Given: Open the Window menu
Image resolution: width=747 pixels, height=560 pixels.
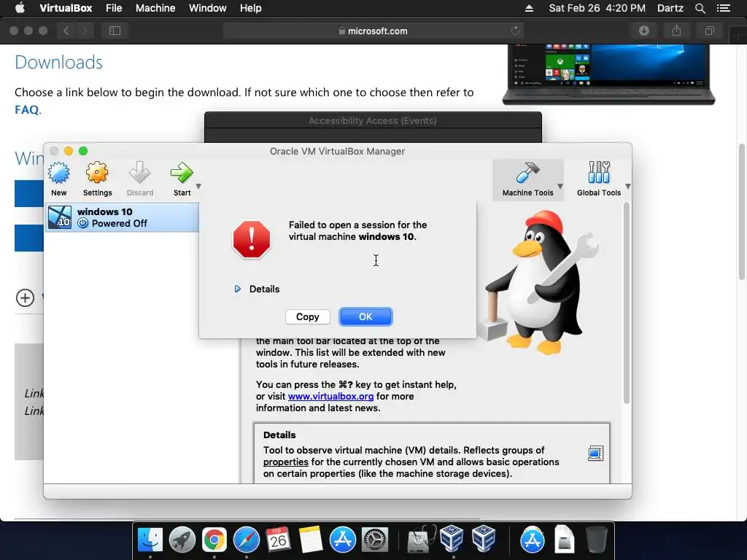Looking at the screenshot, I should point(208,8).
